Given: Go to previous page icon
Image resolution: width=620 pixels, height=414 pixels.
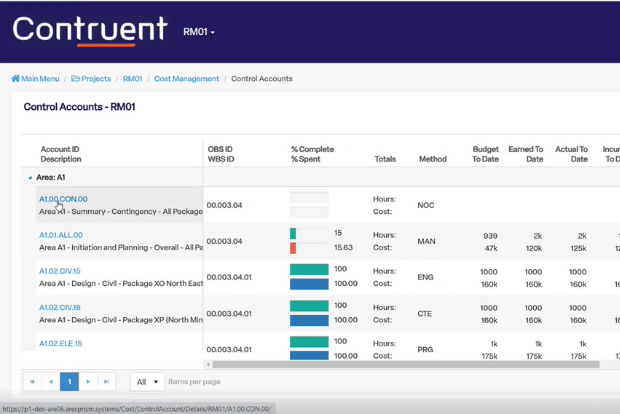Looking at the screenshot, I should (51, 382).
